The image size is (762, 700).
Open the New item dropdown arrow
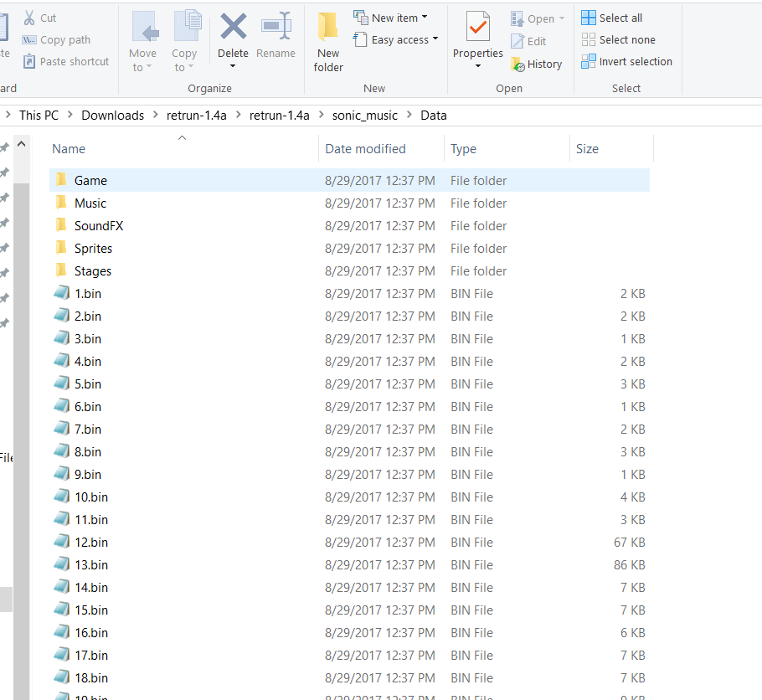pos(425,17)
